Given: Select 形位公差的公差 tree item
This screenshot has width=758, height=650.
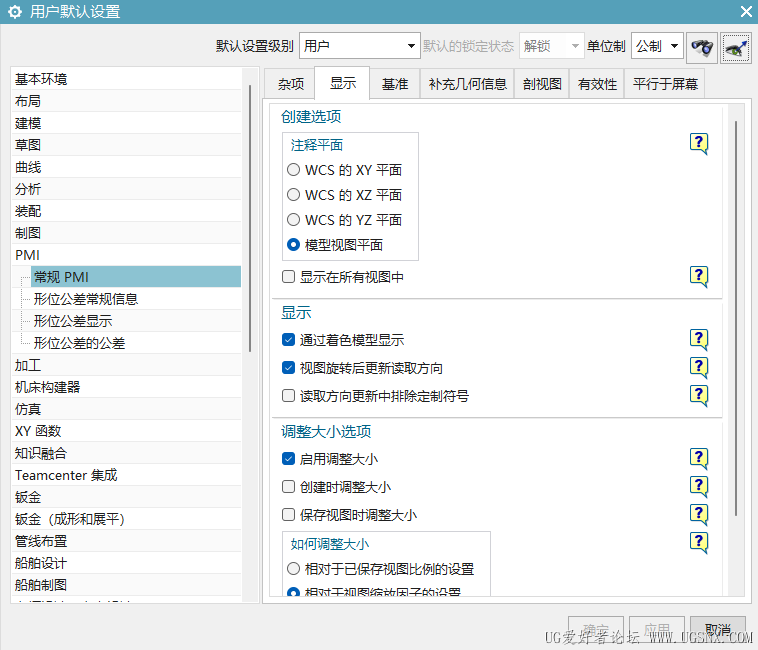Looking at the screenshot, I should (x=136, y=343).
